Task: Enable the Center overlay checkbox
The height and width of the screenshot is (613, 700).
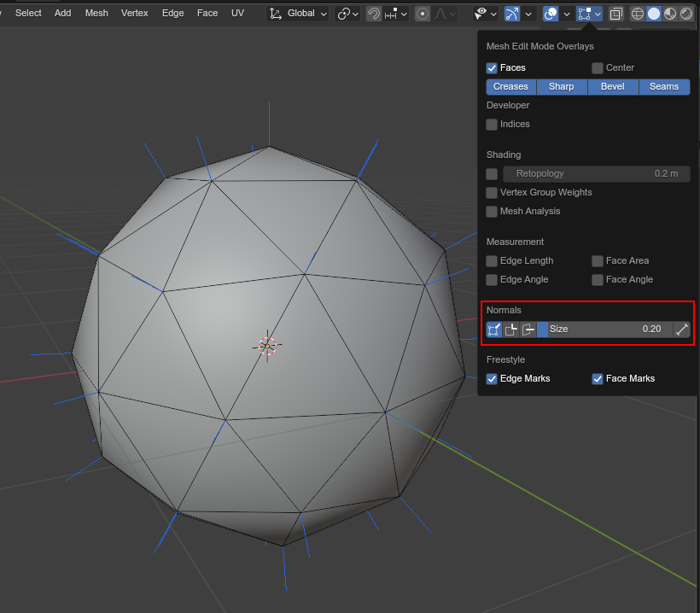Action: click(598, 67)
